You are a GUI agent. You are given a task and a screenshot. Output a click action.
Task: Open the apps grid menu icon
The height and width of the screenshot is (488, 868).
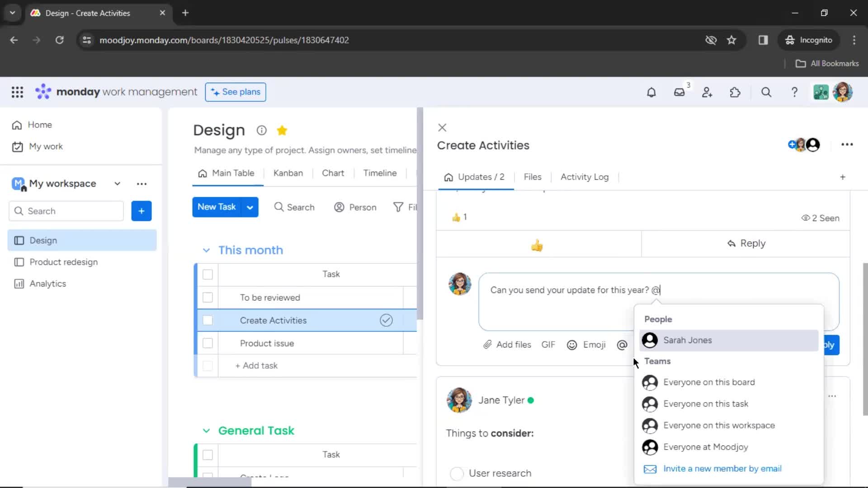tap(17, 92)
